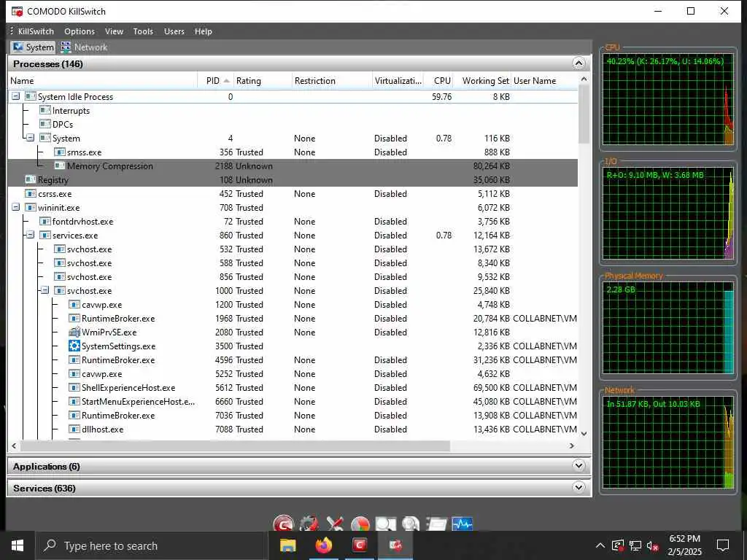The width and height of the screenshot is (747, 560).
Task: Click the network tray icon
Action: [635, 545]
